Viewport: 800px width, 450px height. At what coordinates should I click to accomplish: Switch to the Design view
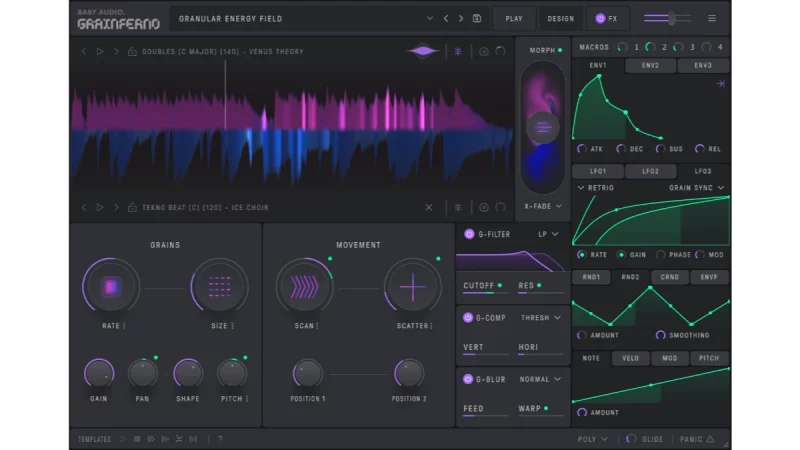tap(561, 18)
